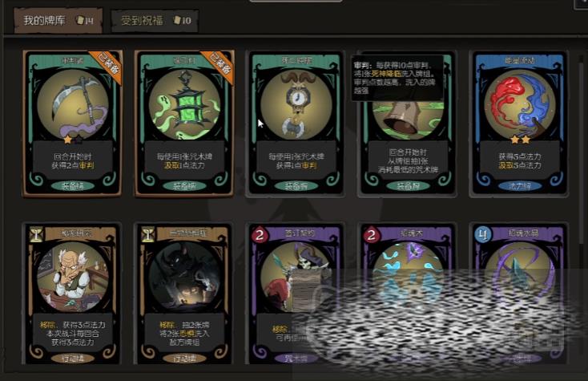Select the skeleton contract spell card artwork

(x=296, y=277)
